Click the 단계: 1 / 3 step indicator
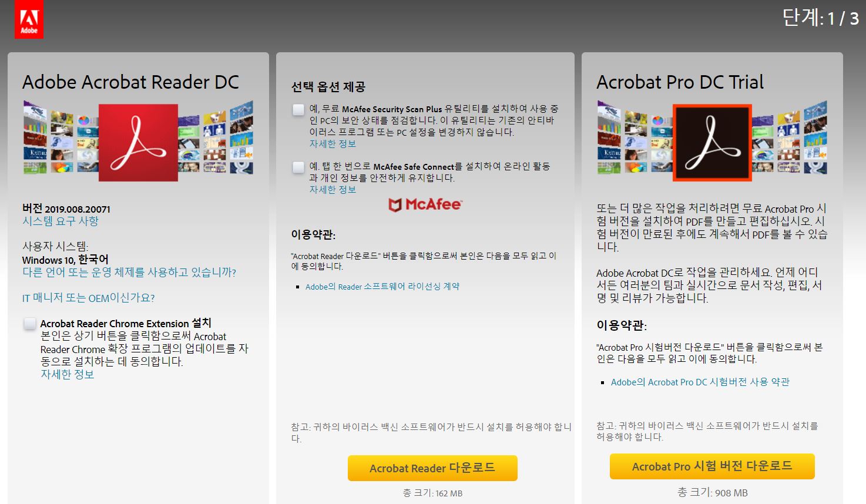Viewport: 866px width, 504px height. [821, 18]
